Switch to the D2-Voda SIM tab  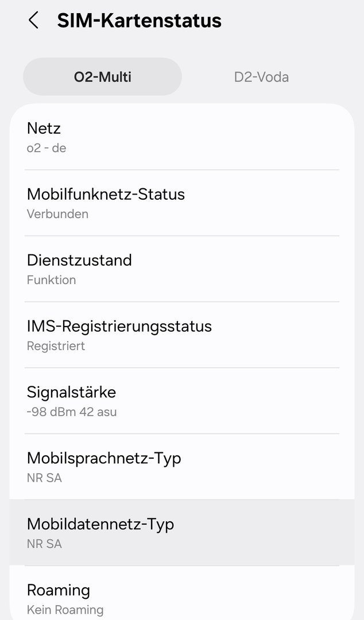pyautogui.click(x=261, y=76)
